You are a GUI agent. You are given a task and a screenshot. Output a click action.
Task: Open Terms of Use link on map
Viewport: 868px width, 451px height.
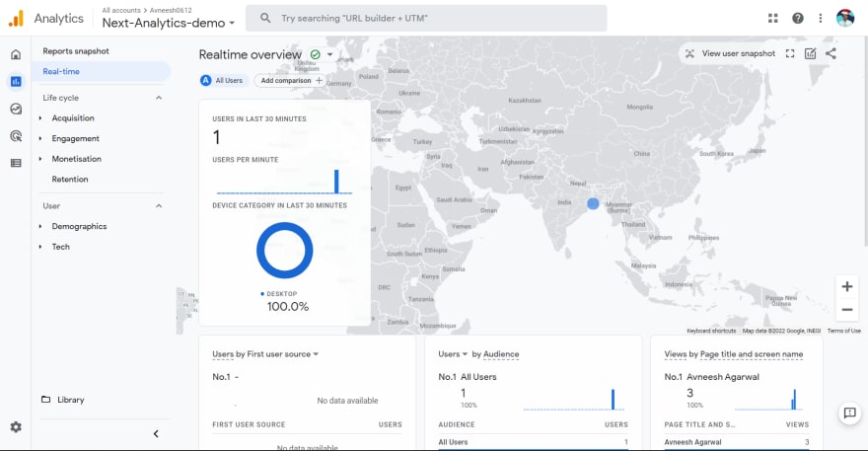(x=843, y=331)
